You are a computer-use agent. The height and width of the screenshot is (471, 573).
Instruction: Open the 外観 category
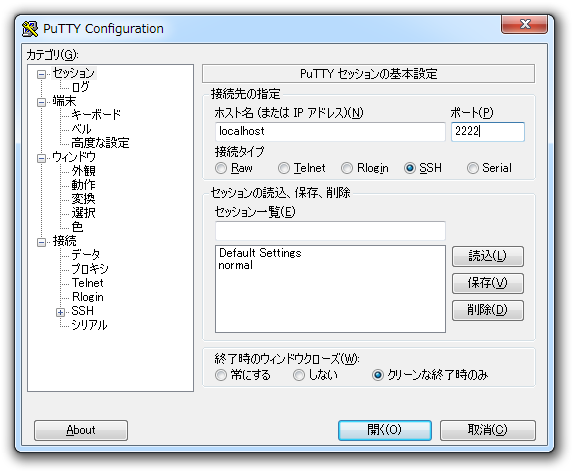pyautogui.click(x=84, y=171)
